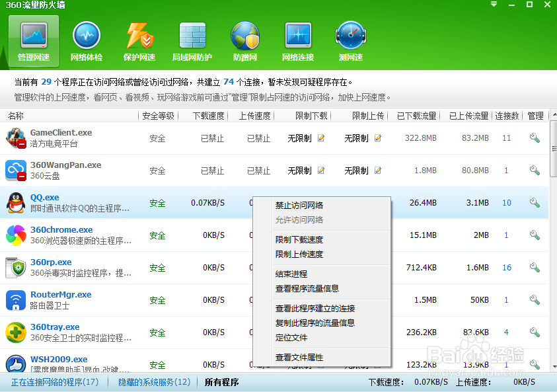The height and width of the screenshot is (392, 557).
Task: Open the 测网速 speed test
Action: (351, 41)
